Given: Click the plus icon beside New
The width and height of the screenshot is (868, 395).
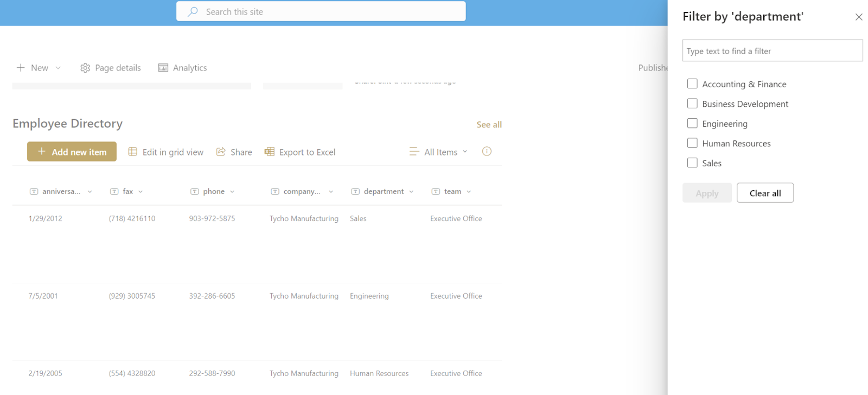Looking at the screenshot, I should [x=21, y=68].
